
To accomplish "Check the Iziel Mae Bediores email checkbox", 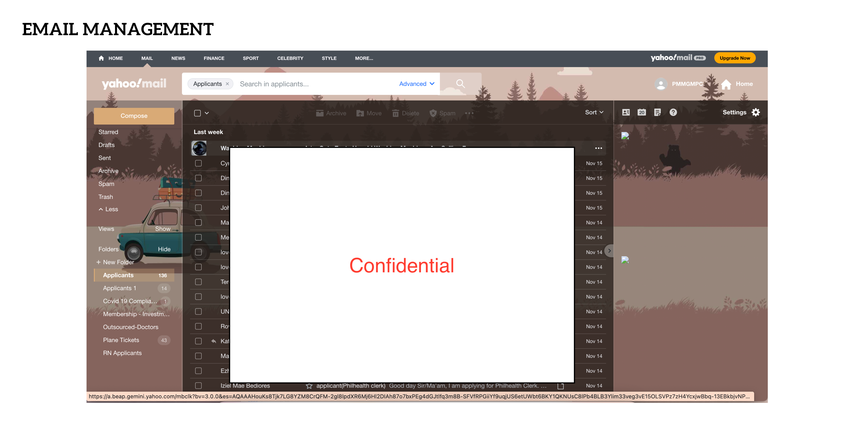I will [198, 386].
